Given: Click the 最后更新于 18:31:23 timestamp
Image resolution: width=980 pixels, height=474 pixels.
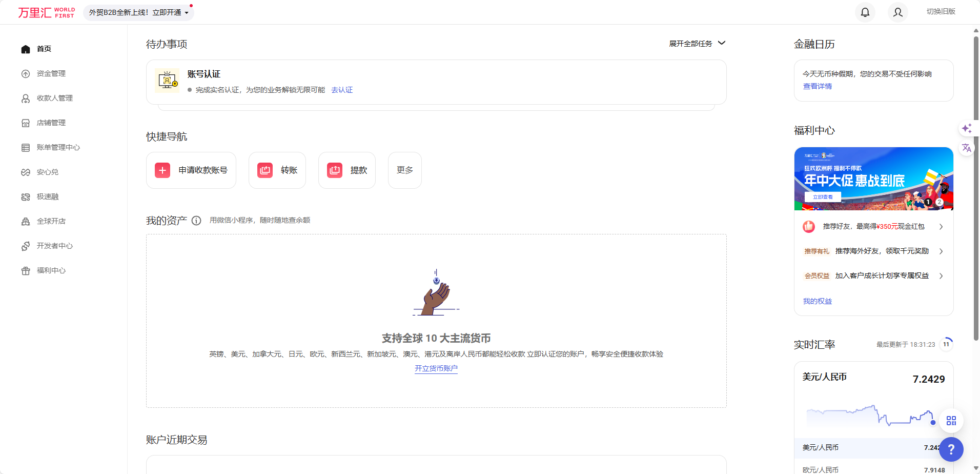Looking at the screenshot, I should click(x=906, y=345).
